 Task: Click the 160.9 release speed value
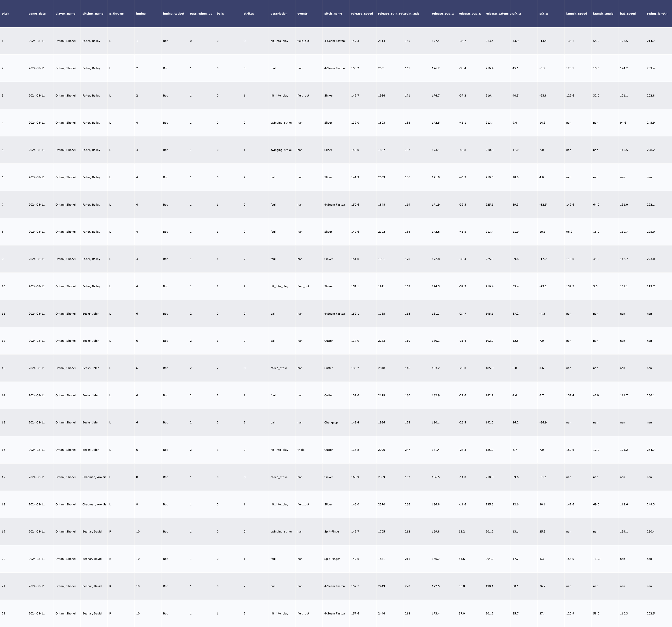355,477
